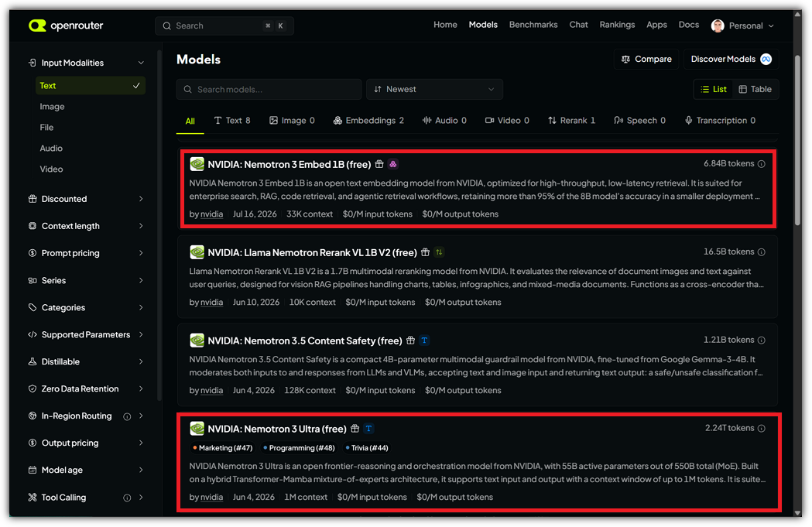Image resolution: width=812 pixels, height=527 pixels.
Task: Click the top Search bar field
Action: pyautogui.click(x=224, y=26)
